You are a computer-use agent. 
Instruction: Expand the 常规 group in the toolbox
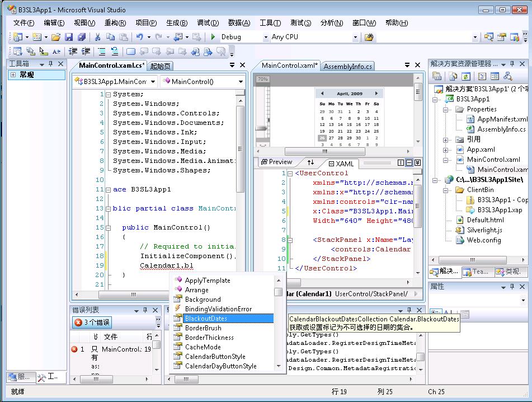point(13,74)
